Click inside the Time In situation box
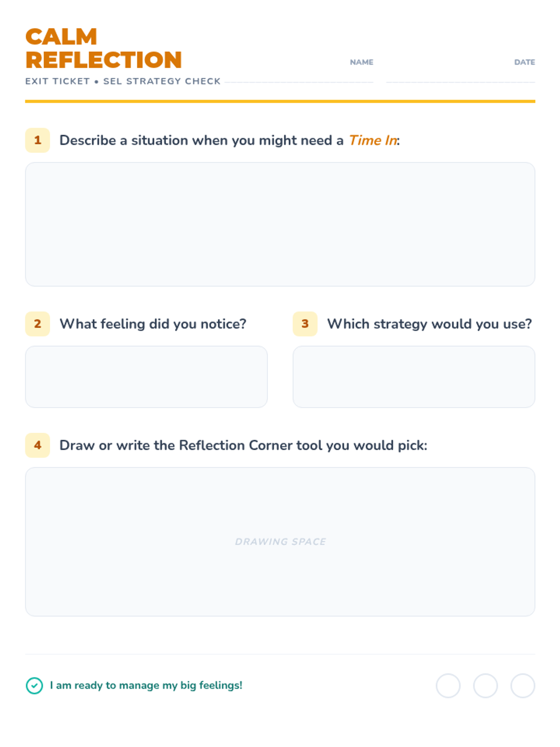Image resolution: width=560 pixels, height=747 pixels. [x=280, y=224]
